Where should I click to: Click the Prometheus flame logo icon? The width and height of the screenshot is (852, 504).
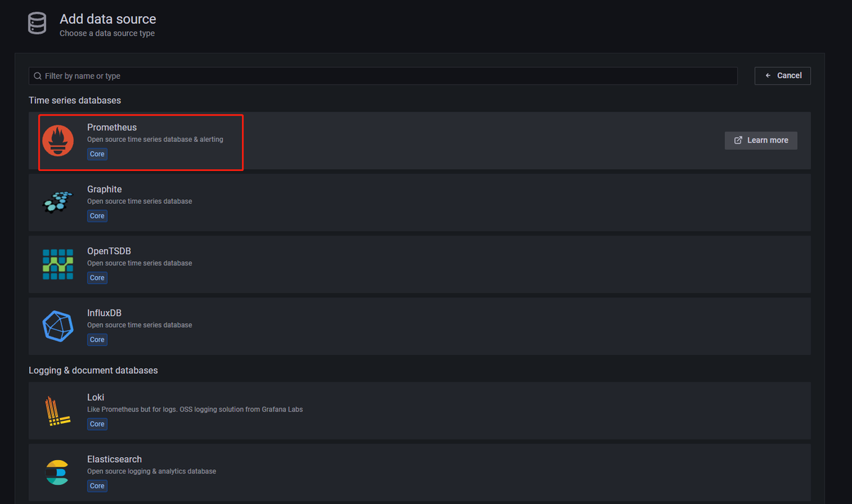click(58, 140)
